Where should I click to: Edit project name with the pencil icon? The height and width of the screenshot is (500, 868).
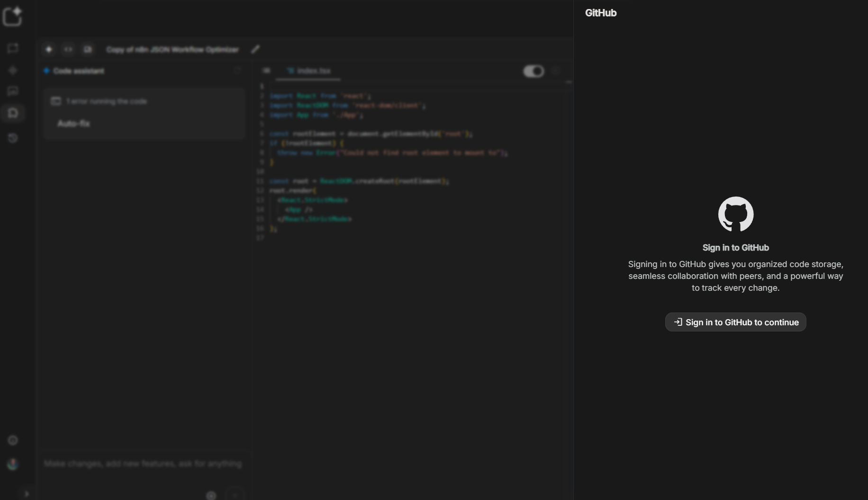tap(255, 49)
